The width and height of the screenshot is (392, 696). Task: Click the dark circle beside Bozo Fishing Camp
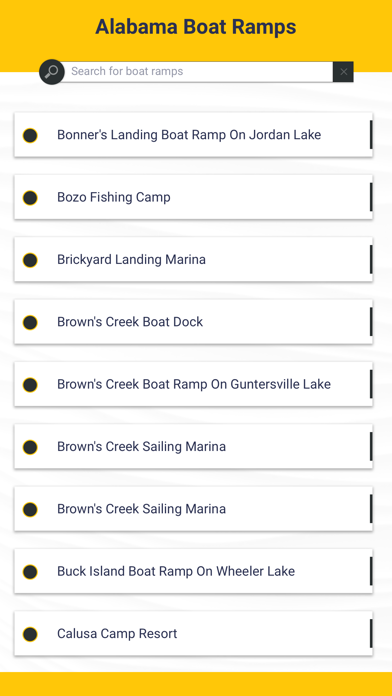30,198
